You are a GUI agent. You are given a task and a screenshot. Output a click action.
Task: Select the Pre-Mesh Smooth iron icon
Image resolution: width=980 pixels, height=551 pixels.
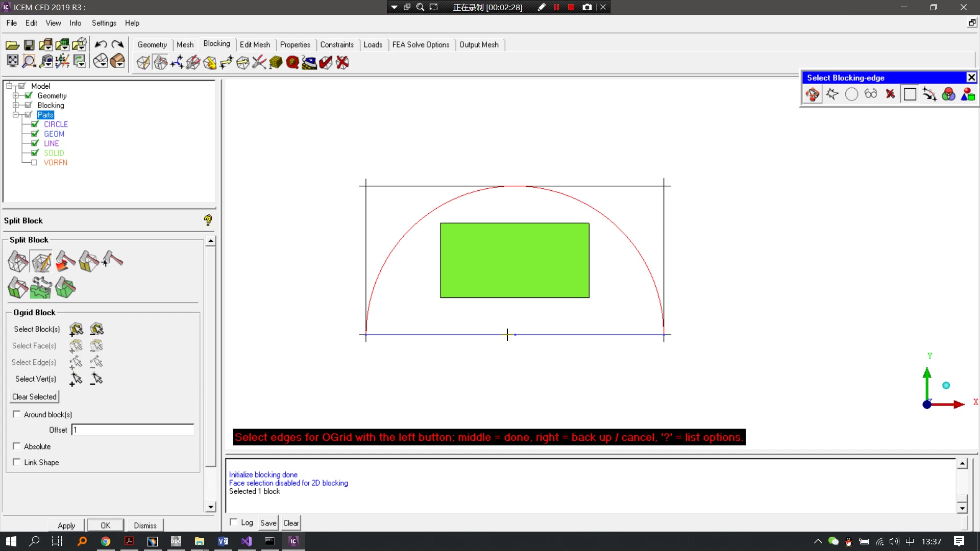coord(309,62)
